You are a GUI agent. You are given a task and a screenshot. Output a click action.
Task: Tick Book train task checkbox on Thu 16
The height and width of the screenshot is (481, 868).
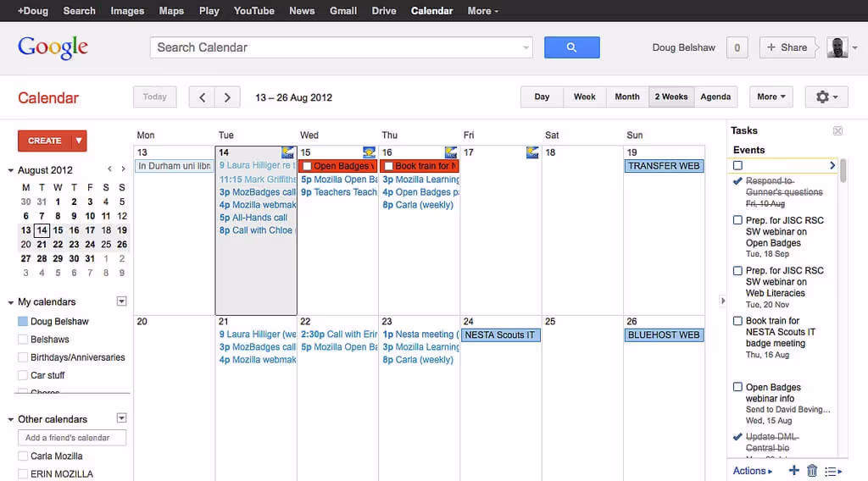(x=388, y=166)
